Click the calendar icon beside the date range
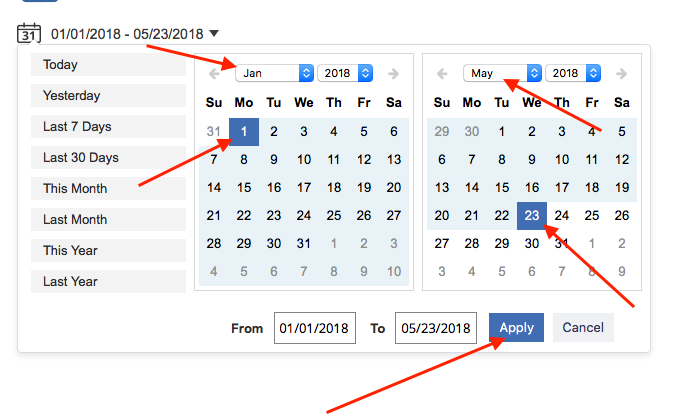 (28, 34)
